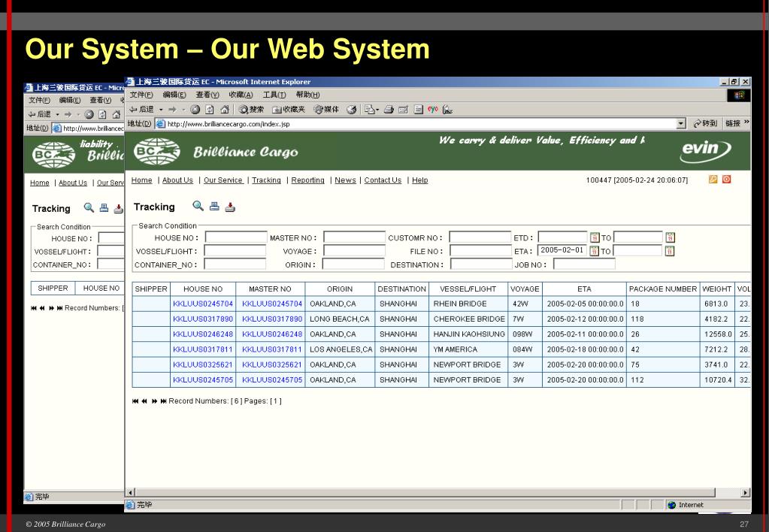Click the printer icon in IE toolbar
Image resolution: width=769 pixels, height=532 pixels.
389,107
